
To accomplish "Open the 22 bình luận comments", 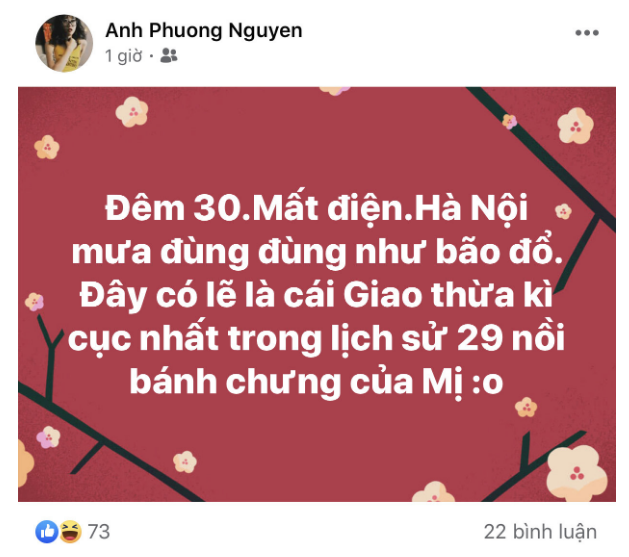I will tap(540, 532).
